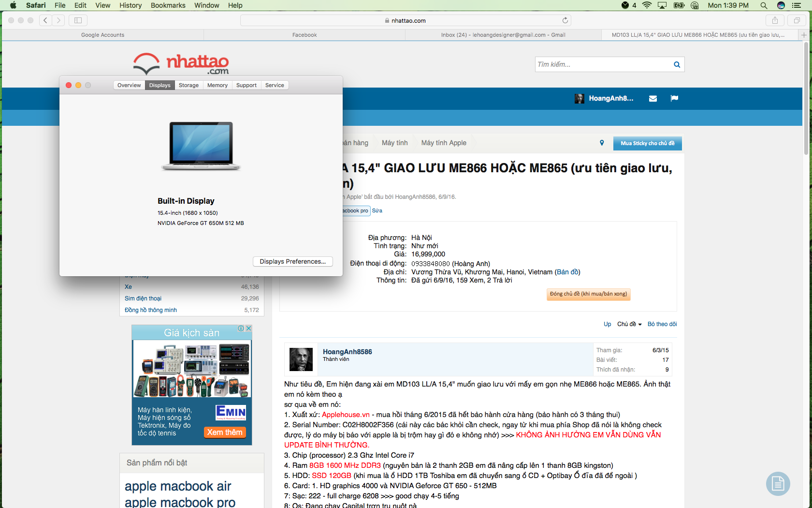Click the floating document icon button
This screenshot has height=508, width=812.
tap(778, 483)
